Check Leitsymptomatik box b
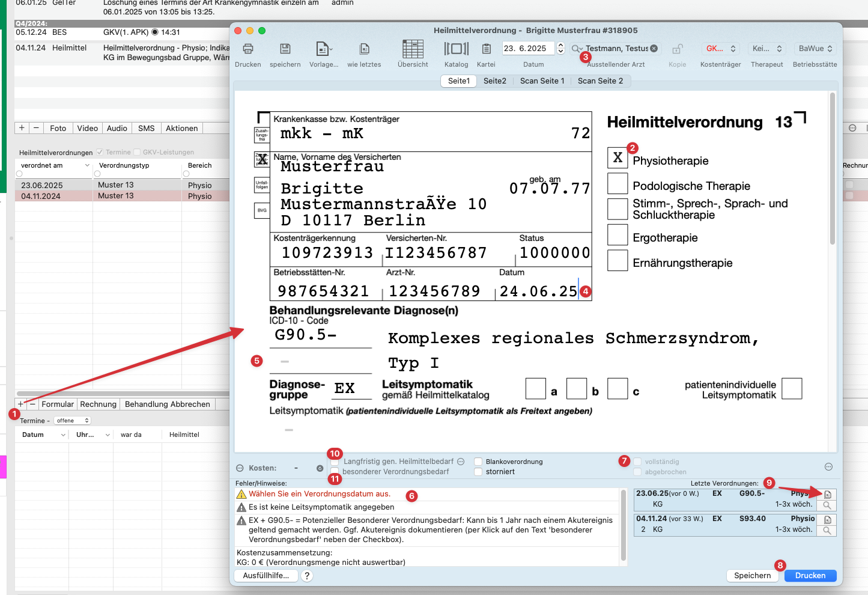 coord(577,389)
